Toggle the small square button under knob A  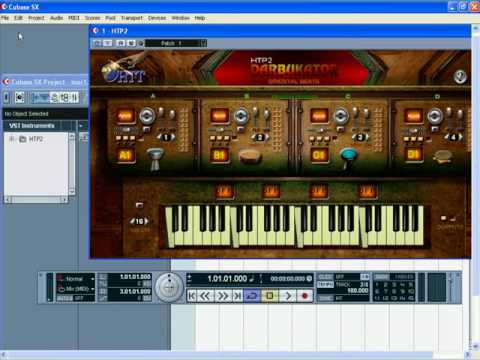click(x=147, y=128)
